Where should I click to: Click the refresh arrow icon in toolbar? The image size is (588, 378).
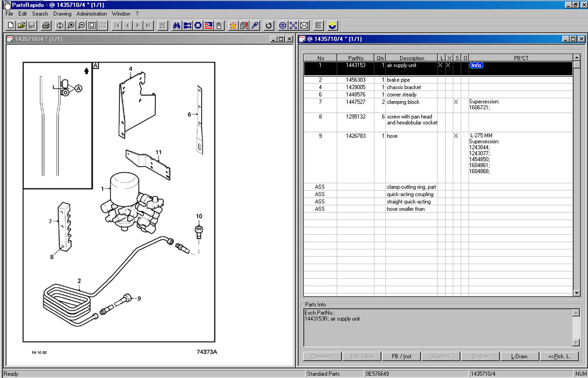tap(268, 25)
